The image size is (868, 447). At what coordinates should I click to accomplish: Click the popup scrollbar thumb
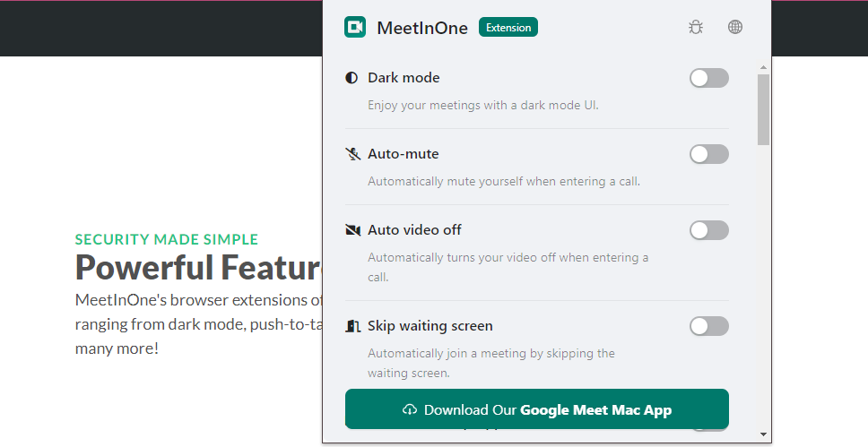[x=763, y=109]
